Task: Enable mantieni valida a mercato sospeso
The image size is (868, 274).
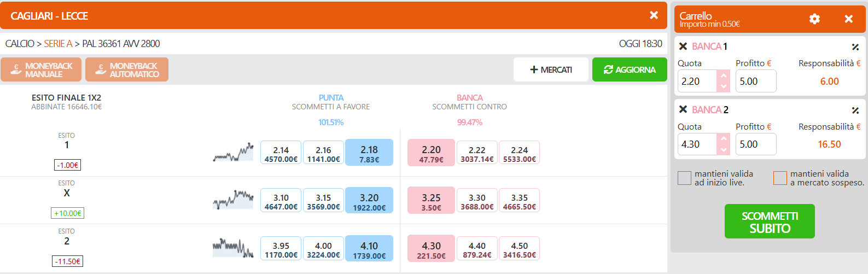Action: [x=780, y=178]
